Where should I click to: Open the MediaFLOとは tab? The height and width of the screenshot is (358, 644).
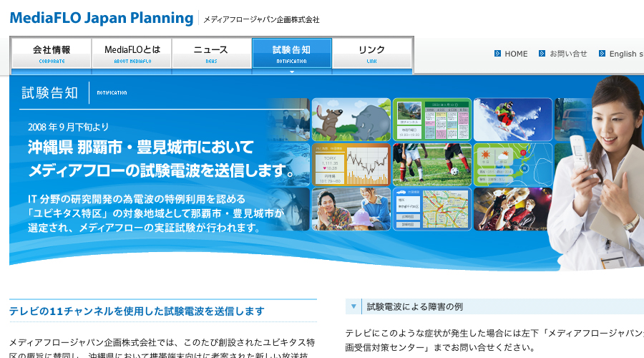[x=132, y=53]
